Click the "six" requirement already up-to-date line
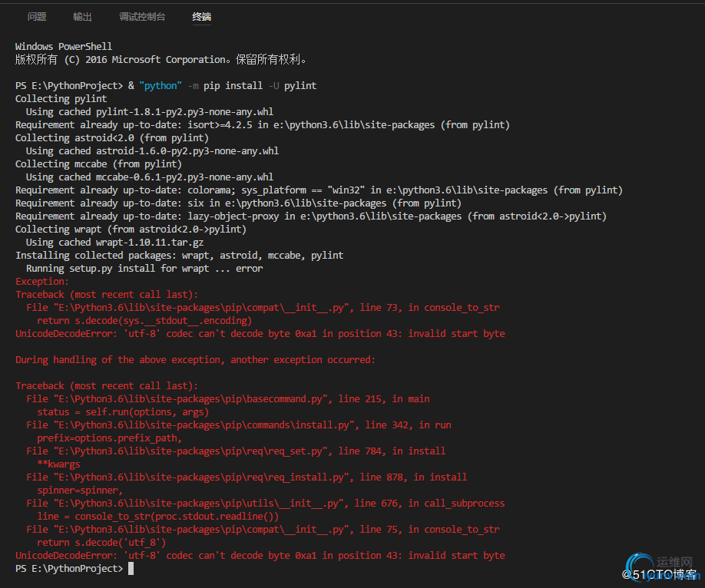The height and width of the screenshot is (588, 705). click(238, 203)
